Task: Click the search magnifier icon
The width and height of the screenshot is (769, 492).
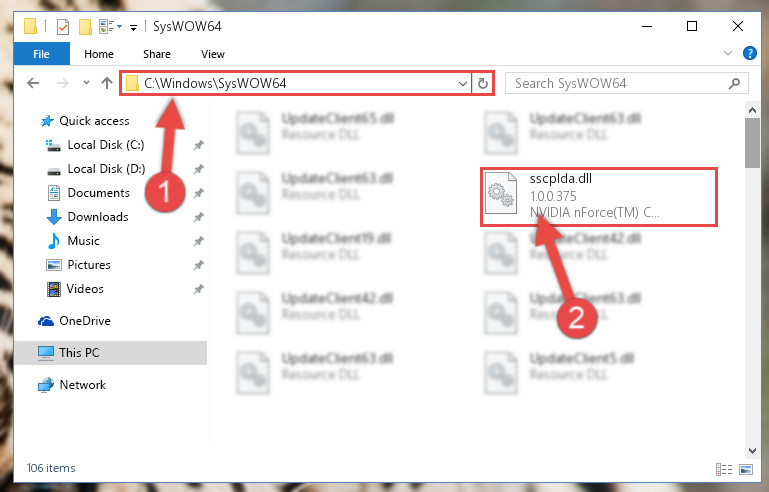Action: click(x=734, y=83)
